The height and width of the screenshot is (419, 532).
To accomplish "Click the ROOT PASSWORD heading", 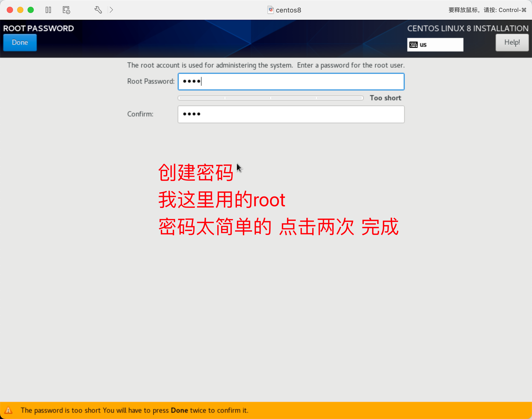I will click(x=38, y=28).
